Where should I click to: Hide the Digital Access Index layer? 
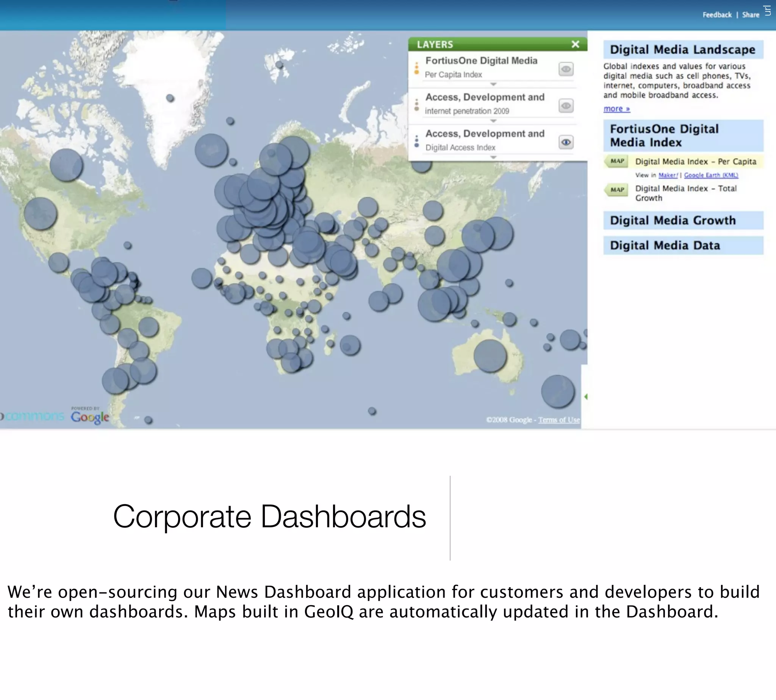566,142
